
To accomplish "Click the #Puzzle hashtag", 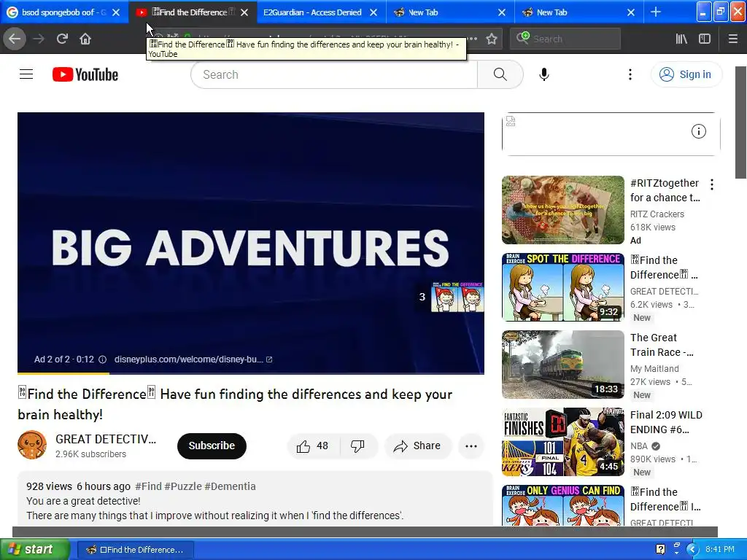I will point(183,486).
